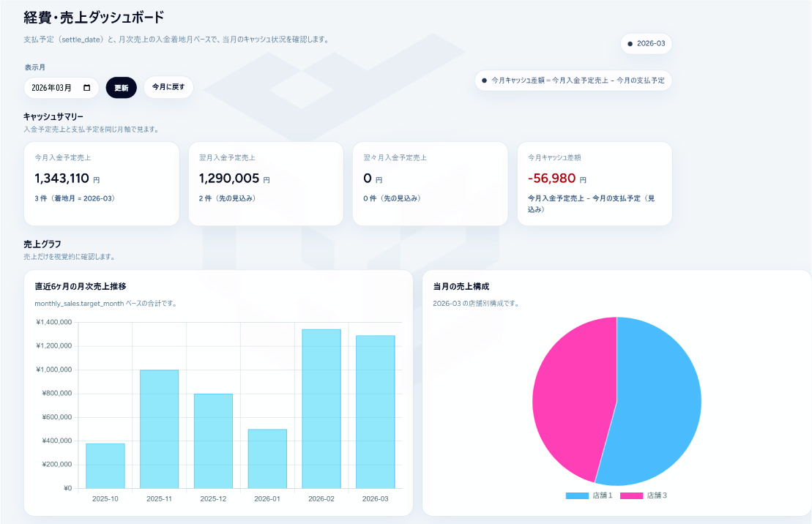Open the calendar picker icon in 表示月 field
This screenshot has width=812, height=524.
[87, 88]
